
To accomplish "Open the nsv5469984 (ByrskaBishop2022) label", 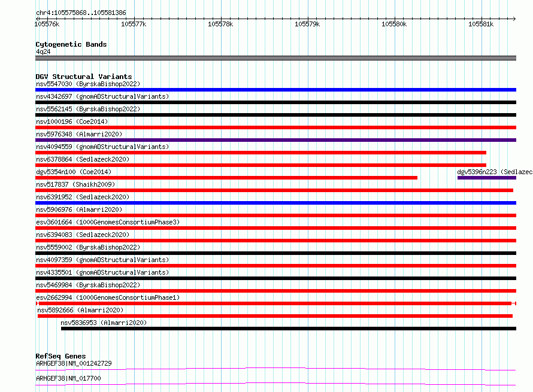I will click(x=88, y=285).
